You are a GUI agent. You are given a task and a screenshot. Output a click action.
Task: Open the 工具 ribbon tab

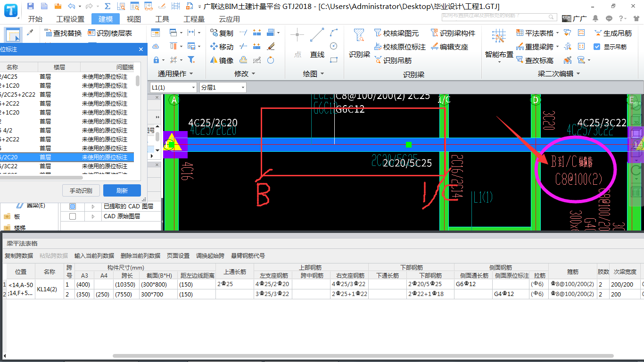tap(162, 19)
